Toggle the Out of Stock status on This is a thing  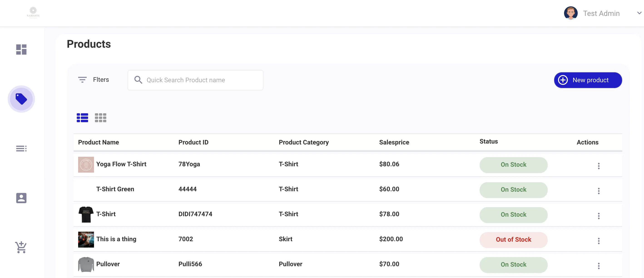point(513,239)
